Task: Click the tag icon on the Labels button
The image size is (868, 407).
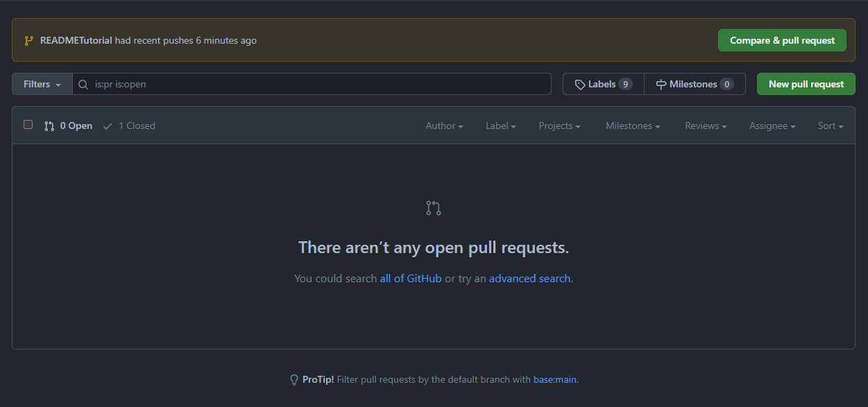Action: point(580,84)
